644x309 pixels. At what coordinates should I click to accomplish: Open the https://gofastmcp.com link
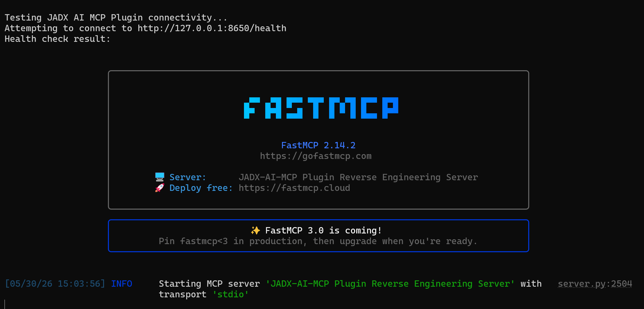tap(316, 156)
